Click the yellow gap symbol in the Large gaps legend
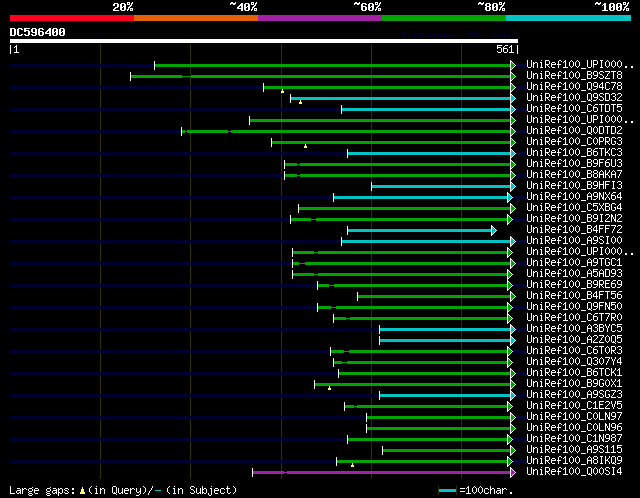 pos(82,490)
